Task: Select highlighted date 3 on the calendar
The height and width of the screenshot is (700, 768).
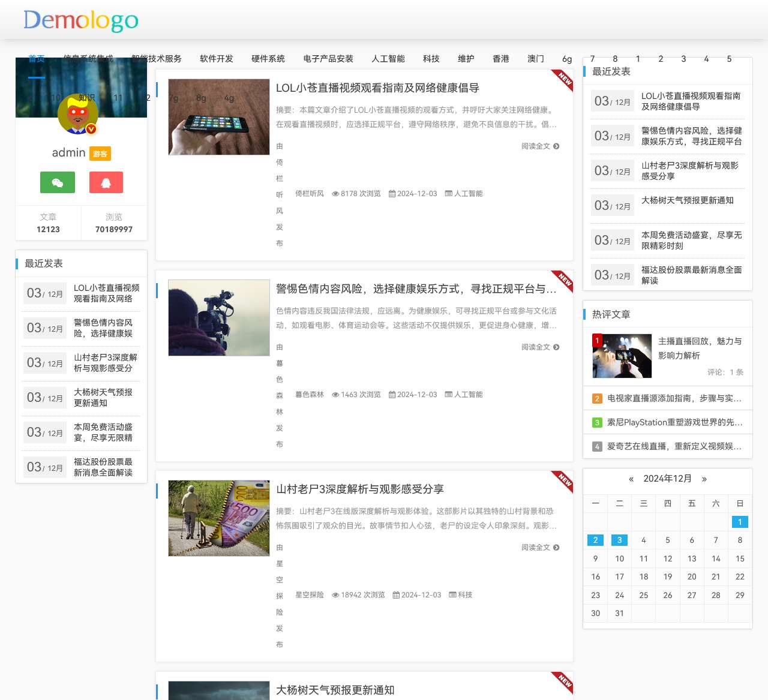Action: (x=620, y=540)
